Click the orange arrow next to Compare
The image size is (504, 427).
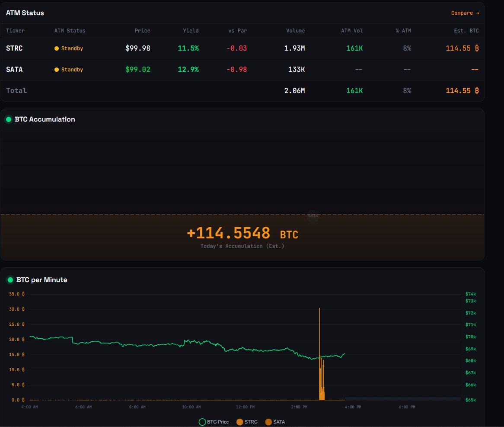click(x=478, y=13)
